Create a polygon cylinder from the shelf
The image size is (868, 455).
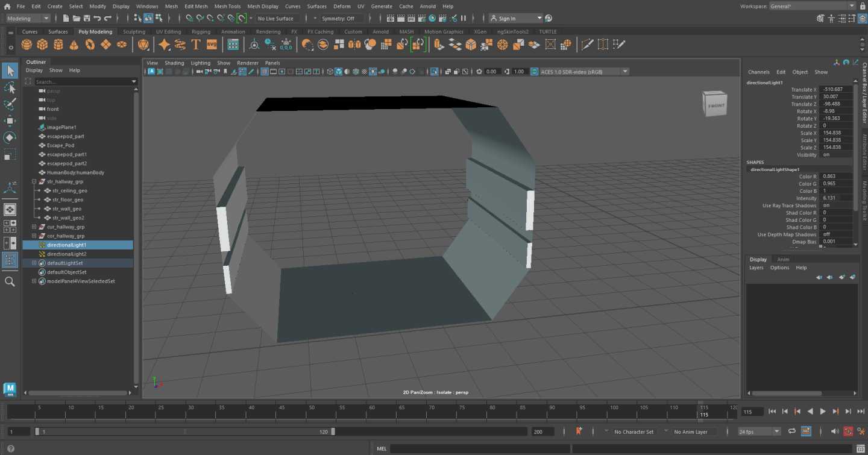click(58, 45)
